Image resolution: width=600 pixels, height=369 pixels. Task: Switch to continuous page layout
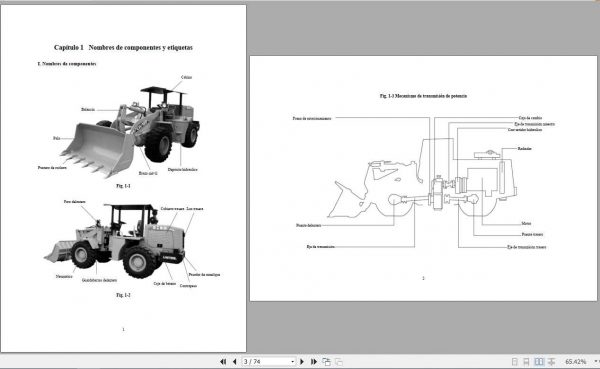[527, 362]
